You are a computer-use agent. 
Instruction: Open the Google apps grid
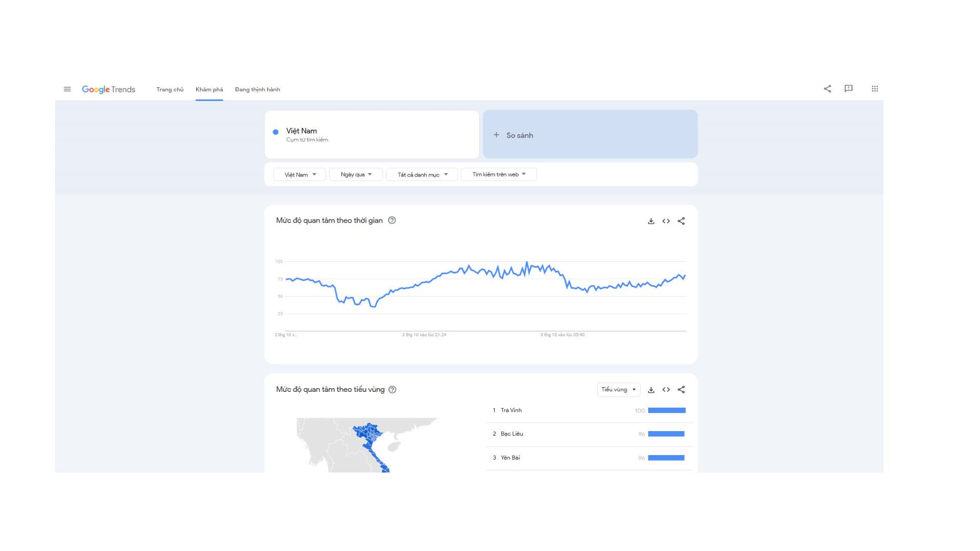(875, 89)
